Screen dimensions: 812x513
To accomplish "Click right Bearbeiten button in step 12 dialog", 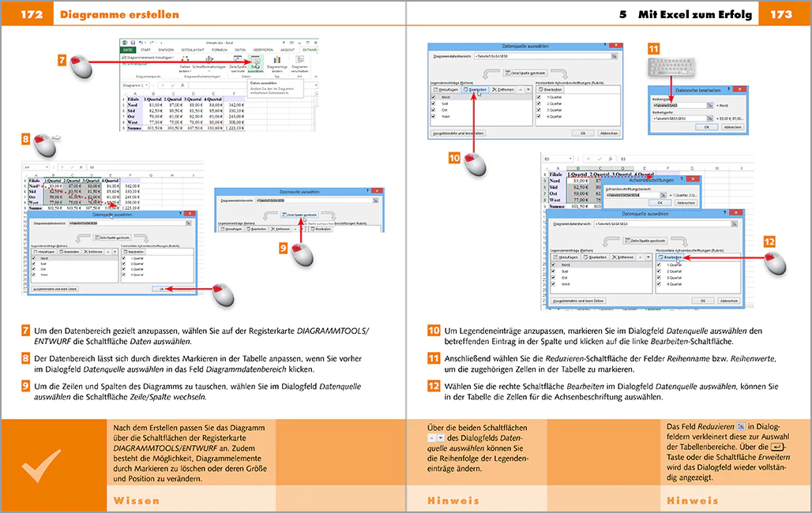I will point(670,257).
